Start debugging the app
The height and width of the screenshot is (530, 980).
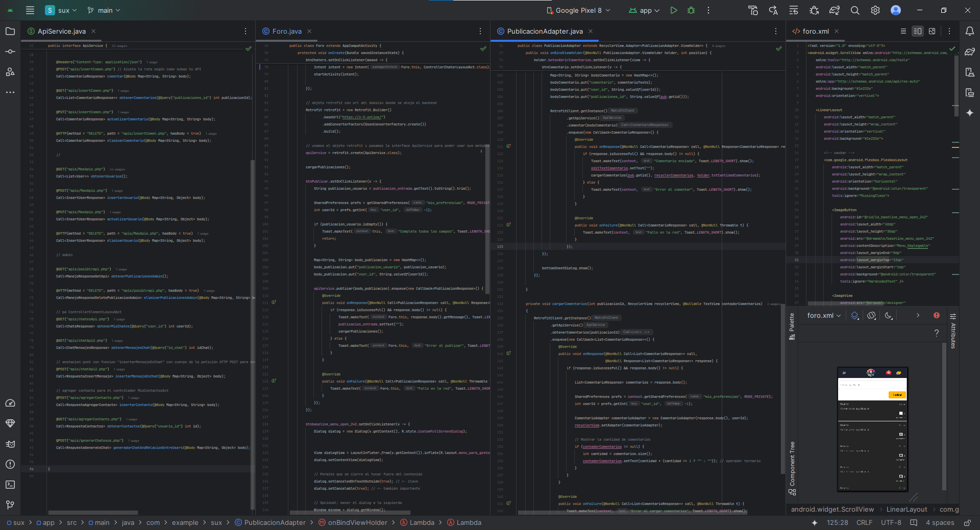click(691, 10)
